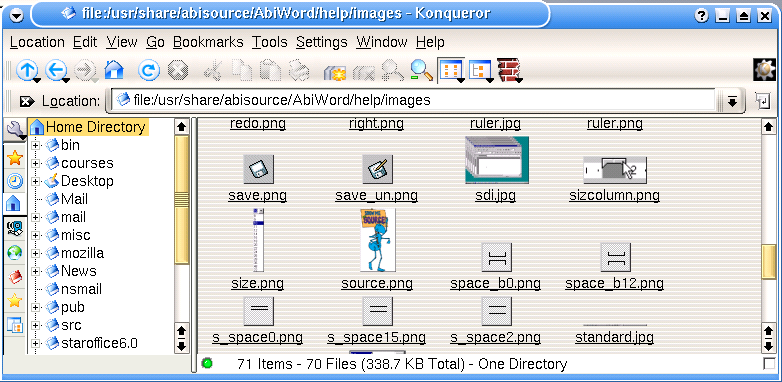Screen dimensions: 782x382
Task: Click the Stop loading icon
Action: 177,70
